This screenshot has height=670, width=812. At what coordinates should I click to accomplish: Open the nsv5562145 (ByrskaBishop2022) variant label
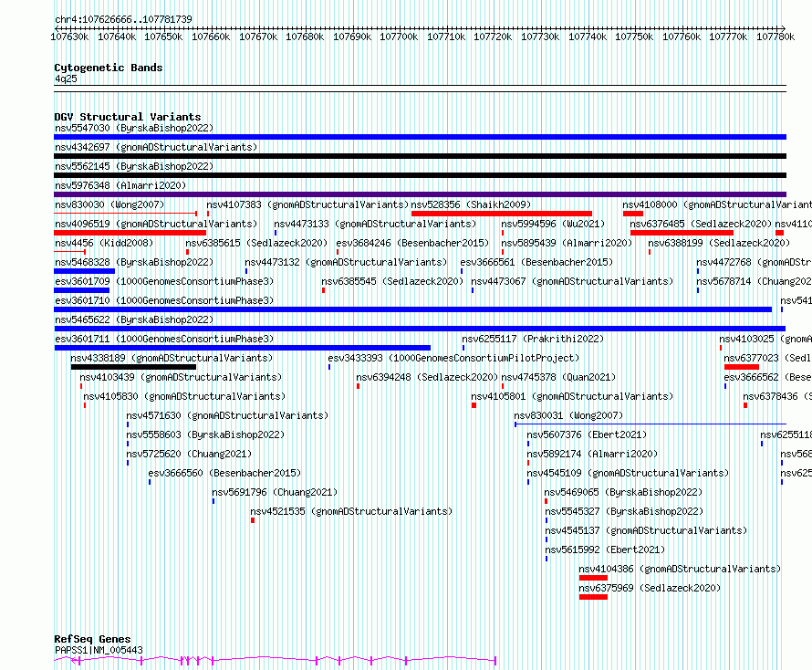pos(133,166)
